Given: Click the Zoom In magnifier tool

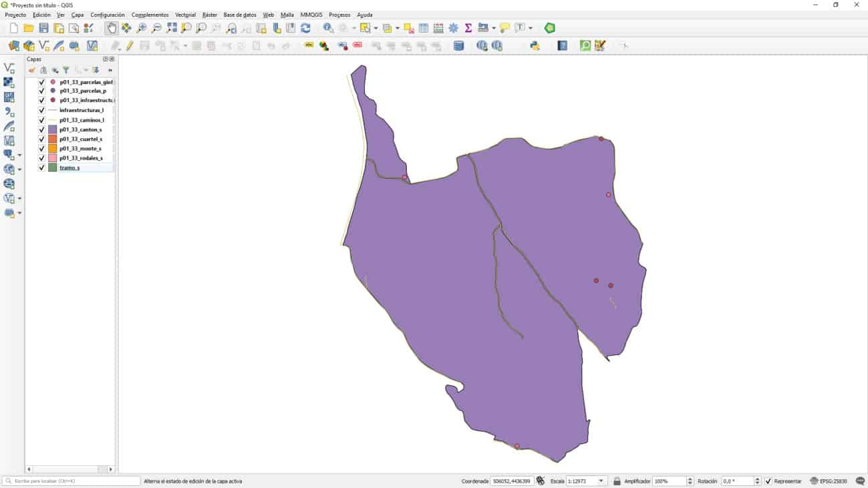Looking at the screenshot, I should [x=142, y=28].
